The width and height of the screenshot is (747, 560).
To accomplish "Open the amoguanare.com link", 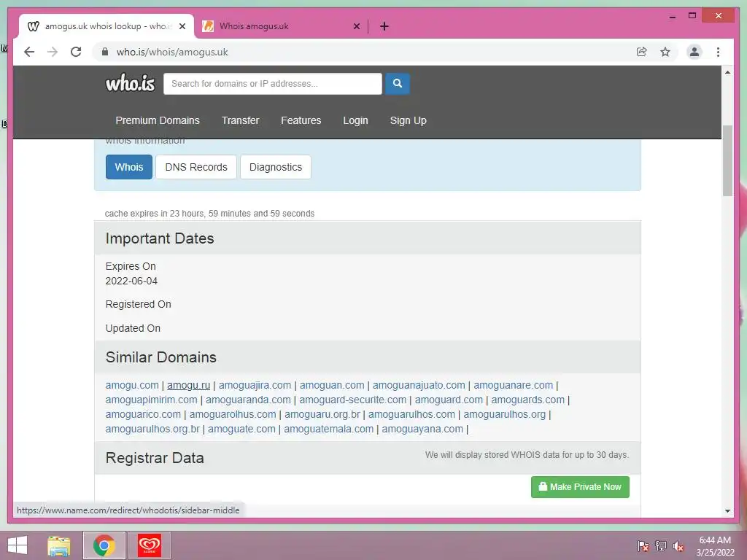I will coord(513,385).
